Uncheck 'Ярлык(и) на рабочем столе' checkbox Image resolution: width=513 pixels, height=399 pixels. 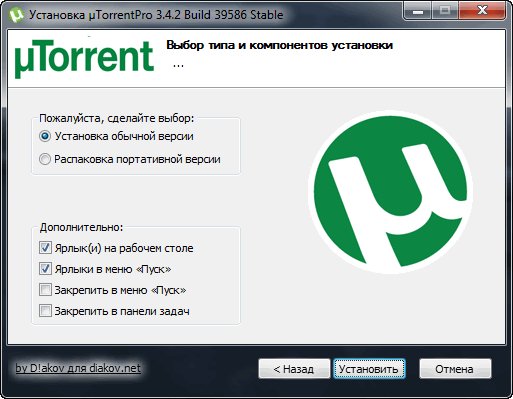click(x=45, y=248)
